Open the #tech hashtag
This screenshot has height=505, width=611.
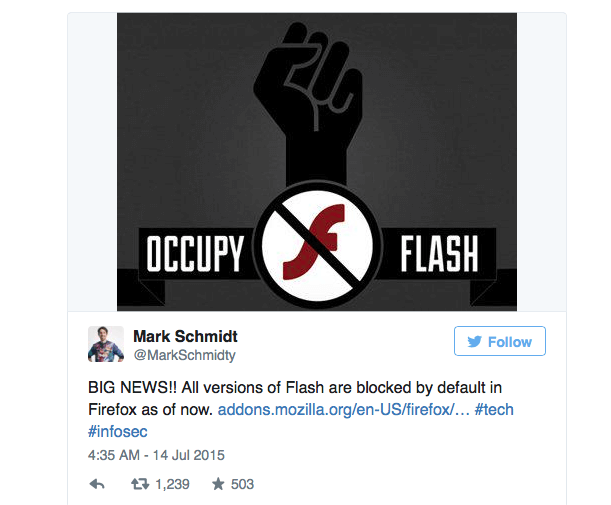[x=494, y=410]
